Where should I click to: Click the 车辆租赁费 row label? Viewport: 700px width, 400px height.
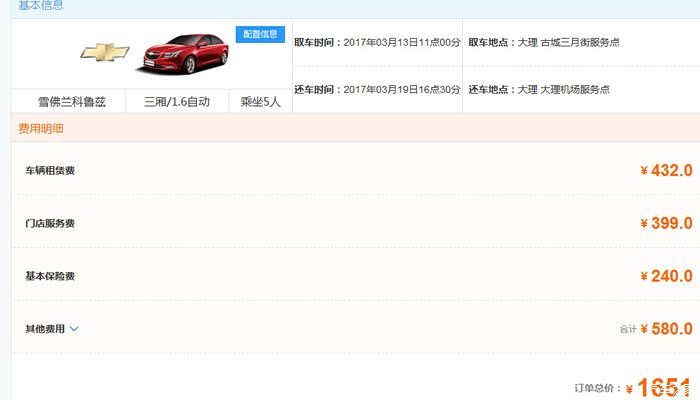(50, 170)
